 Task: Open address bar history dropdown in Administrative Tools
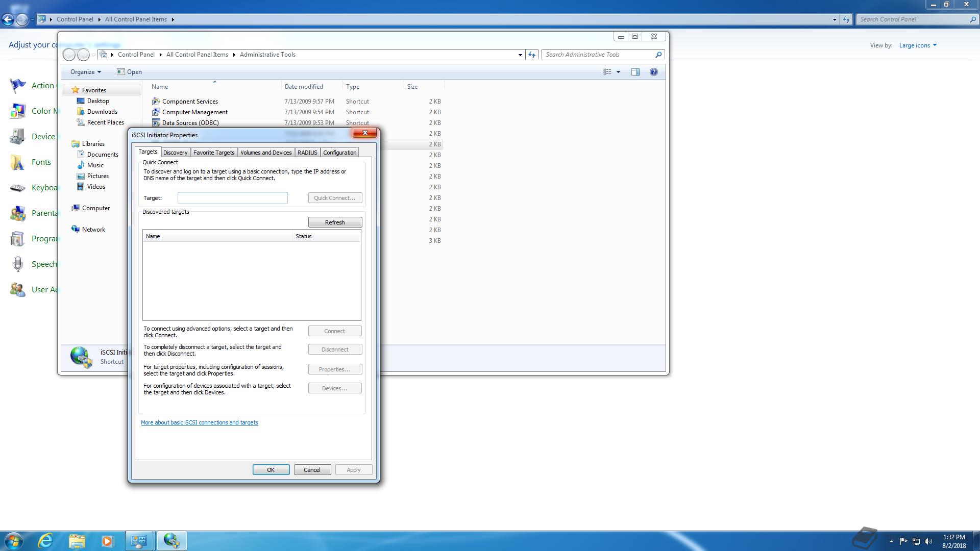(x=520, y=55)
